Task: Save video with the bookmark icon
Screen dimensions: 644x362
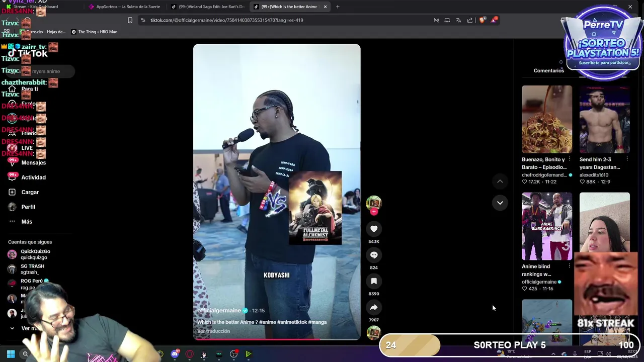Action: (x=374, y=281)
